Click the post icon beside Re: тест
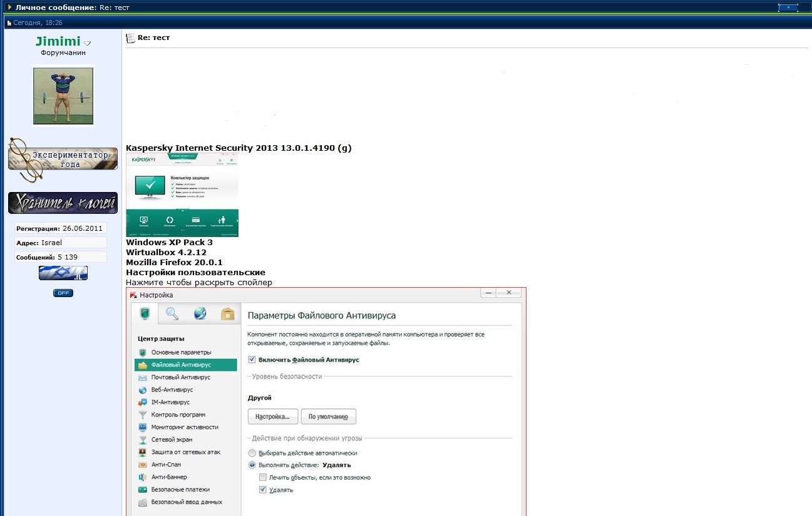The height and width of the screenshot is (516, 812). tap(130, 38)
